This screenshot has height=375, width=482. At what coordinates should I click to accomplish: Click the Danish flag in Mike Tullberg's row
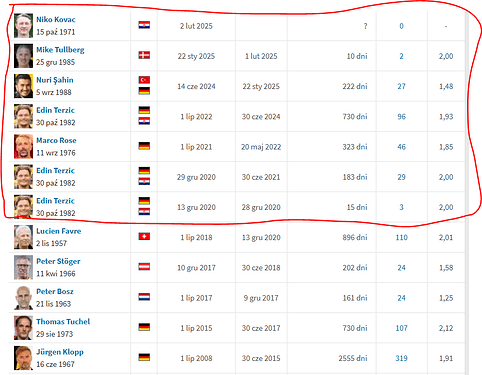click(x=144, y=55)
